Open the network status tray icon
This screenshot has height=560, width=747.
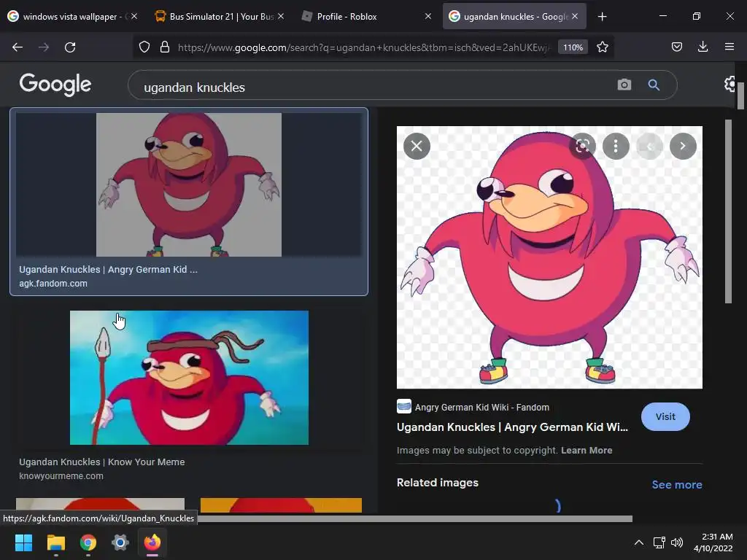coord(659,542)
